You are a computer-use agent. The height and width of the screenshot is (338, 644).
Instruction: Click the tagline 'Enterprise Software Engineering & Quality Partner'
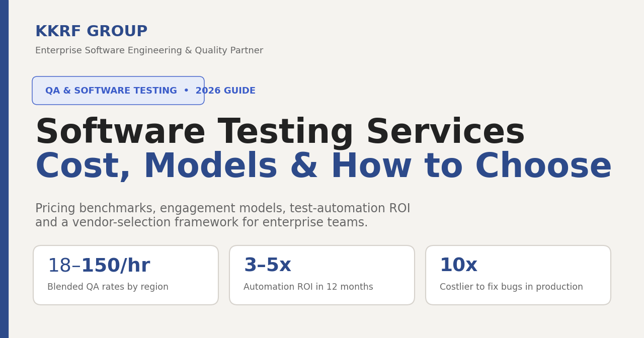149,51
